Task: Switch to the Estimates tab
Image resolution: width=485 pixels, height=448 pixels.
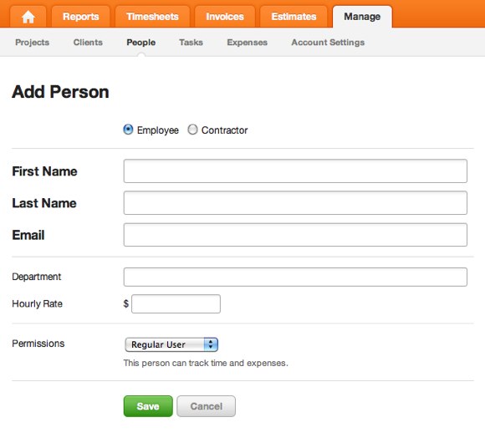Action: coord(294,17)
